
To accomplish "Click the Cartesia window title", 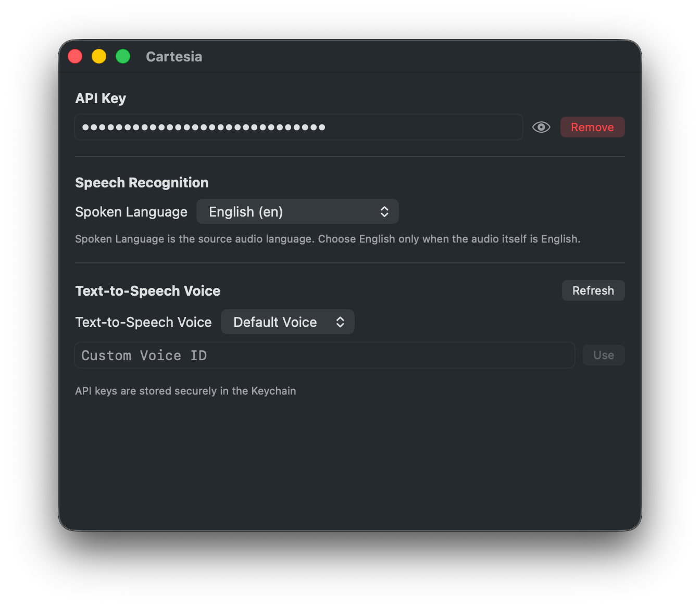I will pyautogui.click(x=174, y=56).
